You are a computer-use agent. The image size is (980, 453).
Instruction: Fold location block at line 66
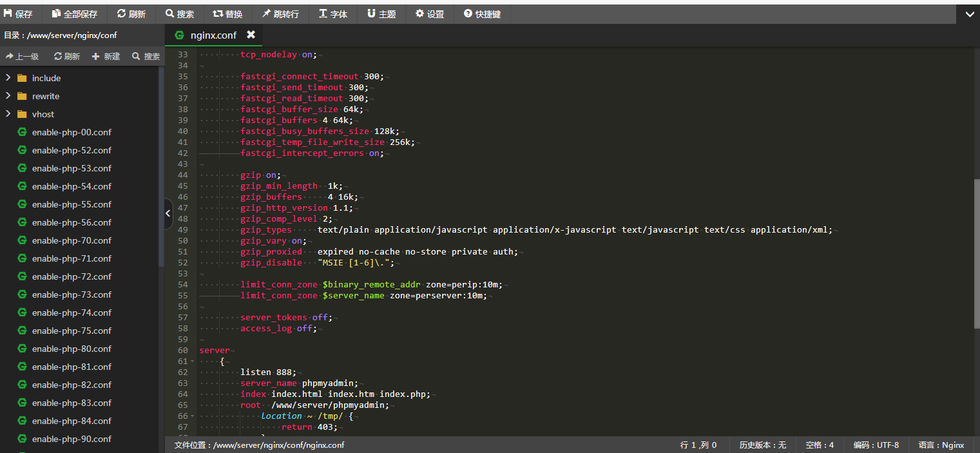point(192,416)
